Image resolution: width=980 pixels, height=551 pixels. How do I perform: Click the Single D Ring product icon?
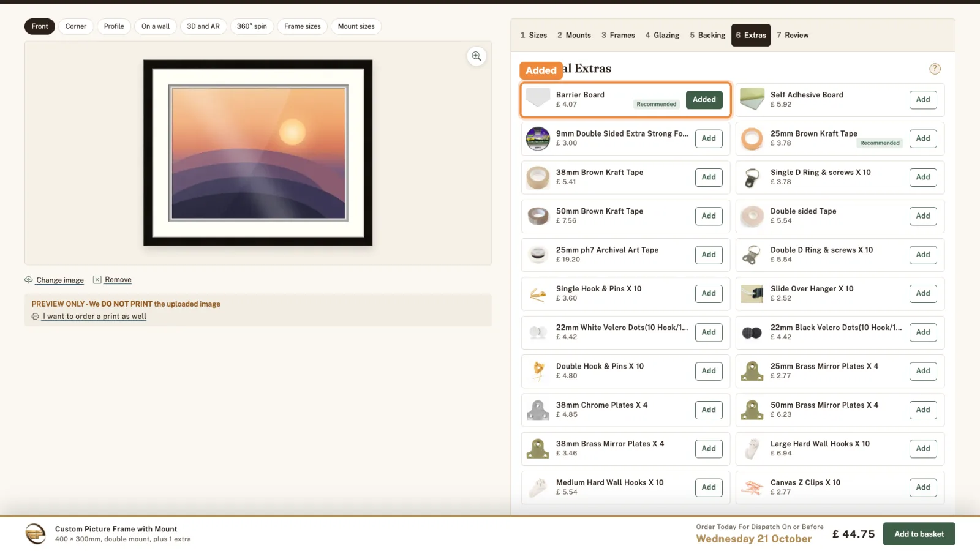tap(752, 178)
